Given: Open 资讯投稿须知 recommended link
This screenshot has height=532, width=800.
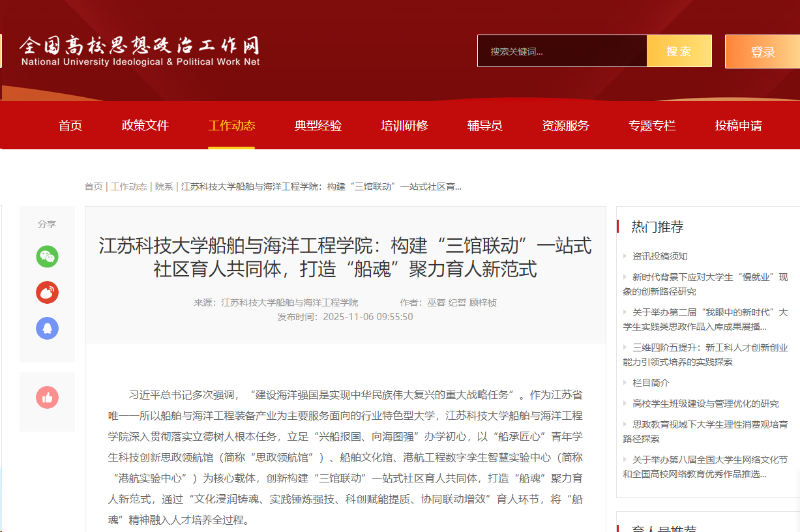Looking at the screenshot, I should [660, 256].
